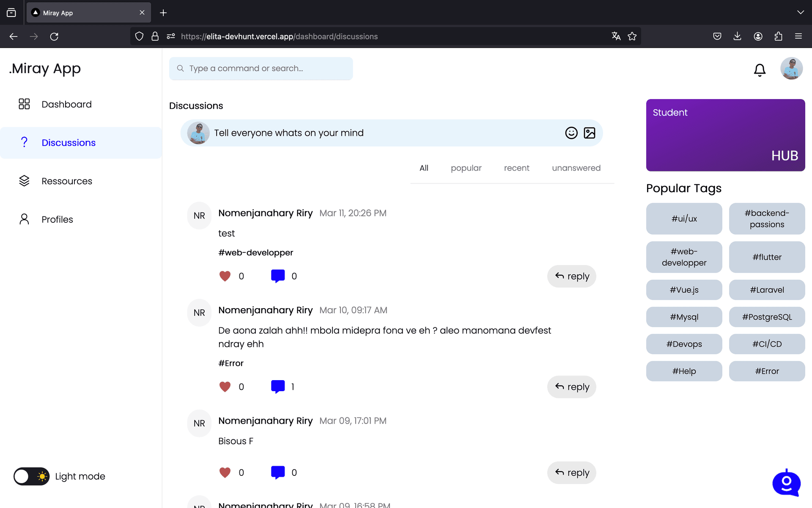Screen dimensions: 812x508
Task: Reply to the 'Bisous F' post
Action: (571, 472)
